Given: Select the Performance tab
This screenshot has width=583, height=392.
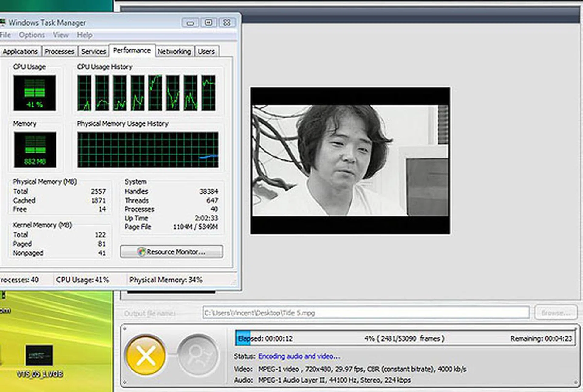Looking at the screenshot, I should tap(132, 50).
